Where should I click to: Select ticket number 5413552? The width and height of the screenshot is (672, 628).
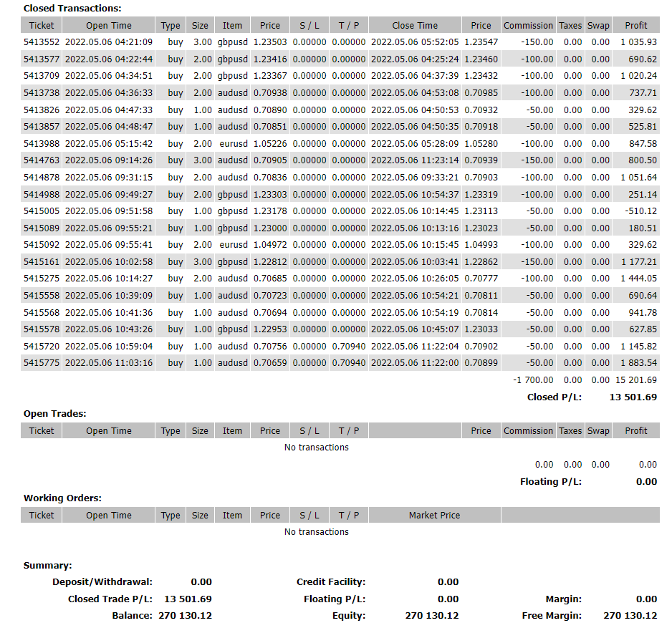point(42,42)
